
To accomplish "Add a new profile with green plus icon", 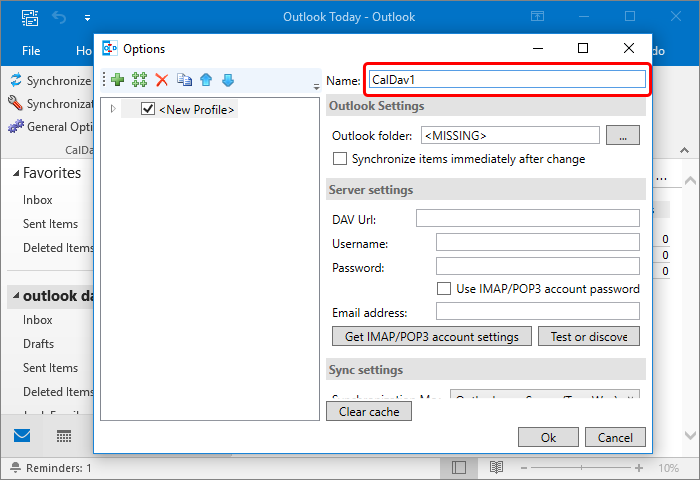I will [117, 80].
